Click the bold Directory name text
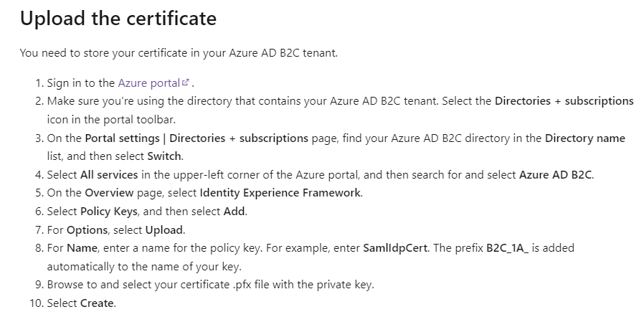Image resolution: width=644 pixels, height=322 pixels. [585, 138]
